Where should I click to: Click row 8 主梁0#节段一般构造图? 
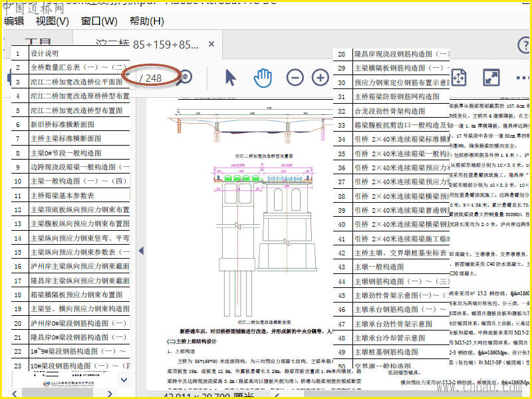point(70,153)
